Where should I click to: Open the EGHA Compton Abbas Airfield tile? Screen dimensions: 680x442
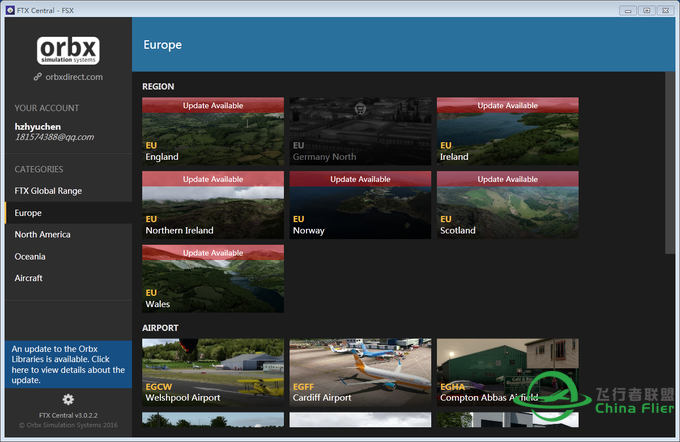(x=507, y=372)
